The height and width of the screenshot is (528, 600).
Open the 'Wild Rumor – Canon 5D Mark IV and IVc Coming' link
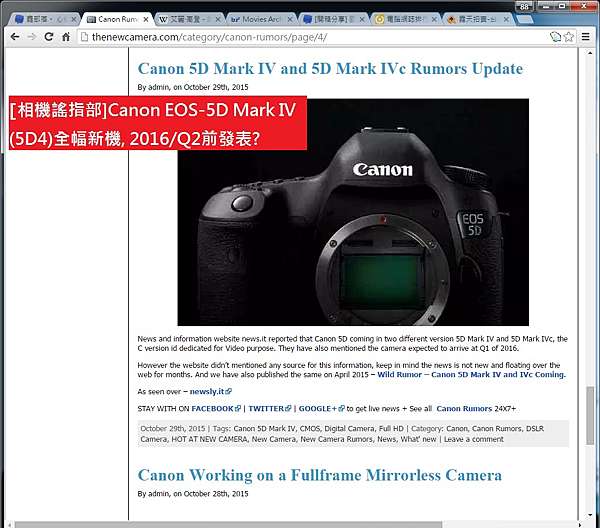471,375
